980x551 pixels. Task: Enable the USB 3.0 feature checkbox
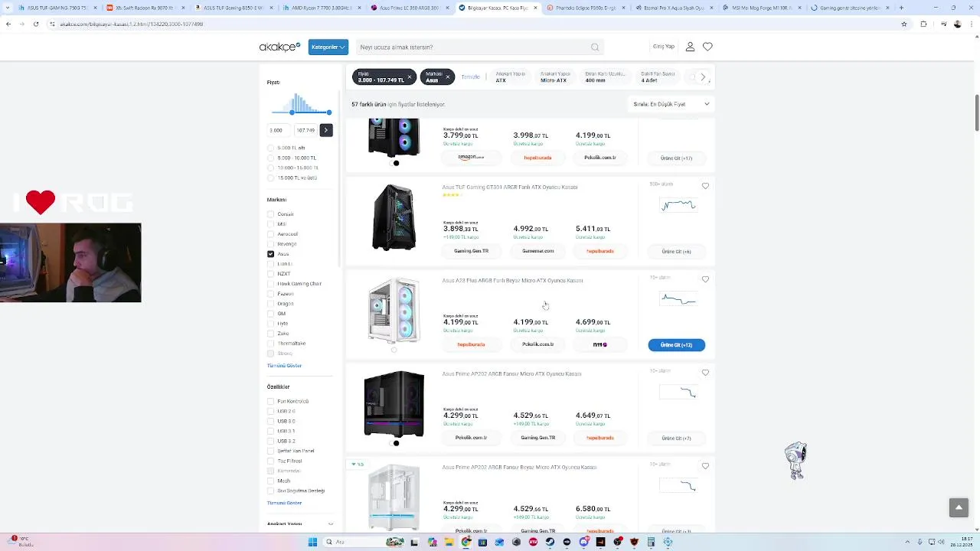click(270, 421)
